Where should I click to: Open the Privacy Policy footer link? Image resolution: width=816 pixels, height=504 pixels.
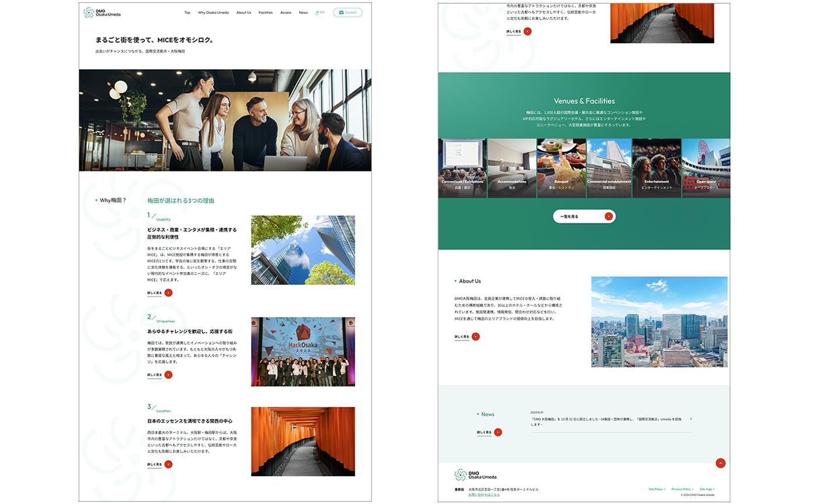[683, 489]
